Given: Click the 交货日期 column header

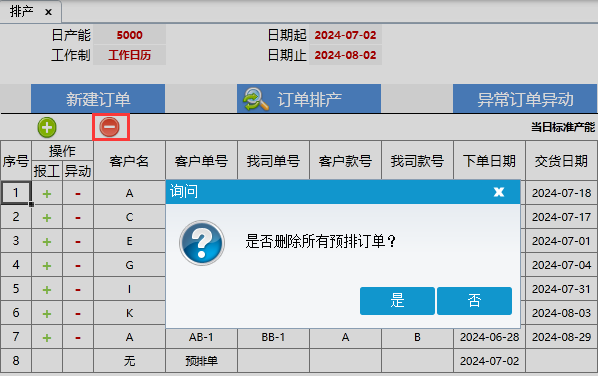Looking at the screenshot, I should pyautogui.click(x=561, y=161).
